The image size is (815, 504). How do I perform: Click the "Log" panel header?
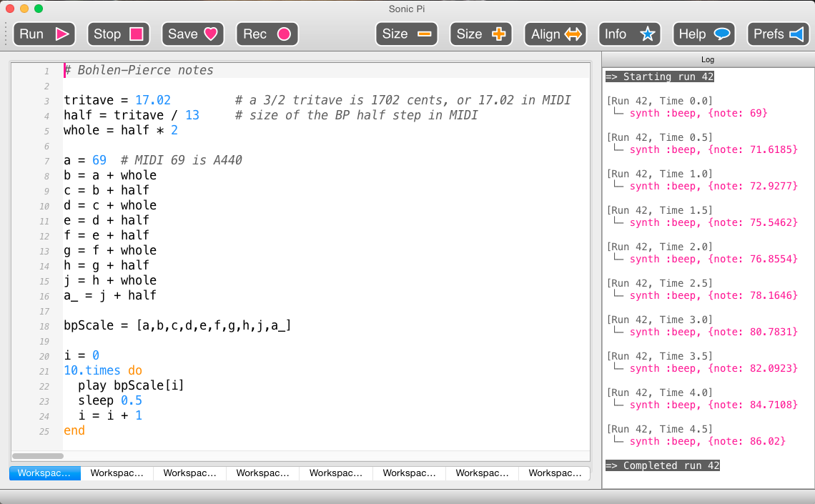[708, 60]
